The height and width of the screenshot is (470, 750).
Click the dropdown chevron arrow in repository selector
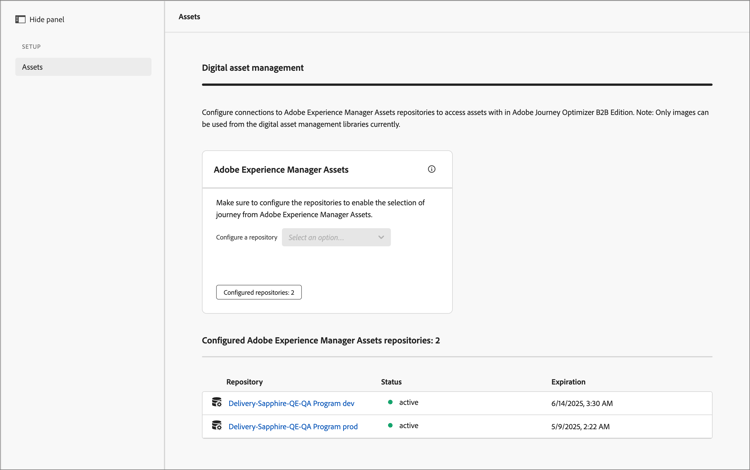coord(381,237)
